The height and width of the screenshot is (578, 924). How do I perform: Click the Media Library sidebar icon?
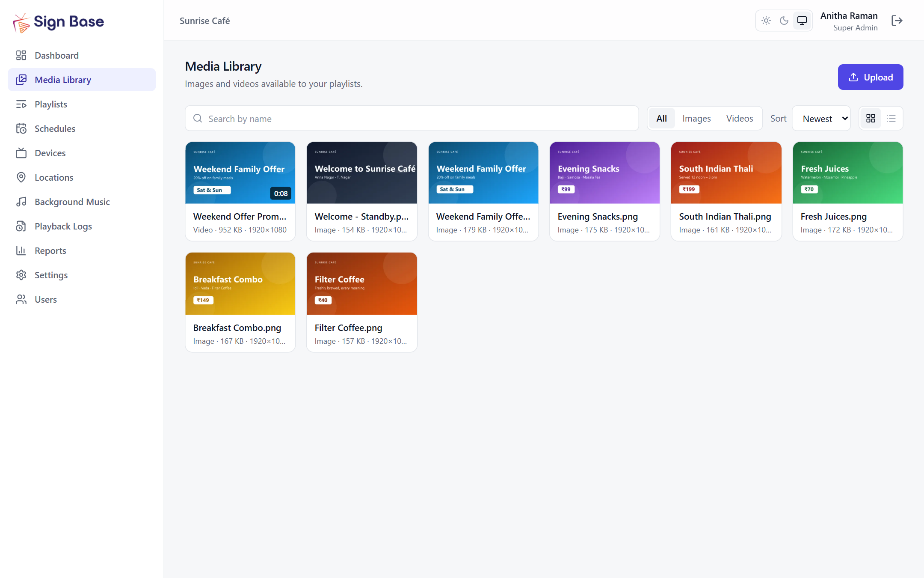pyautogui.click(x=21, y=80)
